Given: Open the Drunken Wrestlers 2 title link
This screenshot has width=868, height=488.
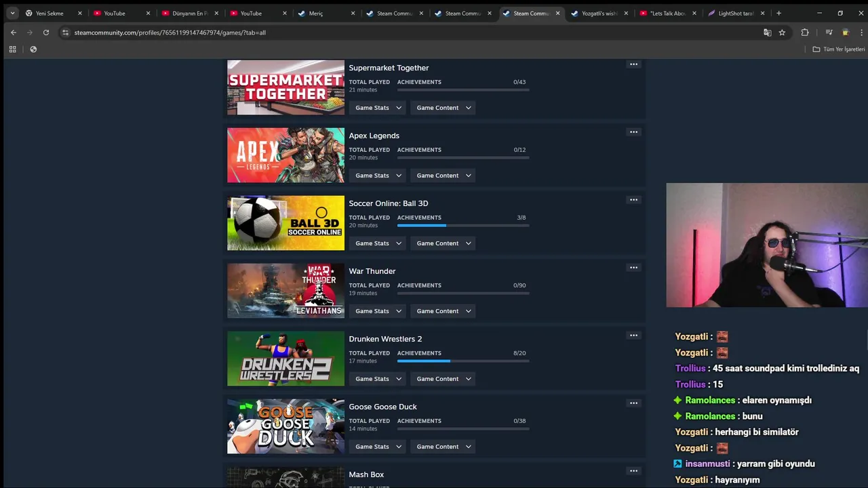Looking at the screenshot, I should (385, 339).
